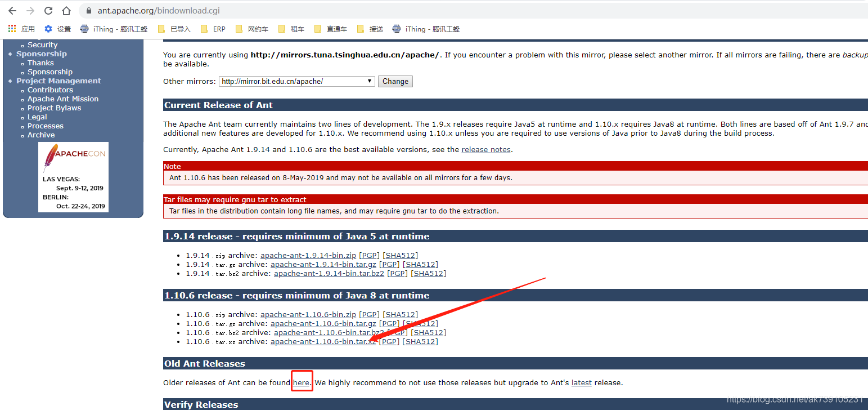This screenshot has width=868, height=410.
Task: Open the Sponsorship section heading
Action: 42,54
